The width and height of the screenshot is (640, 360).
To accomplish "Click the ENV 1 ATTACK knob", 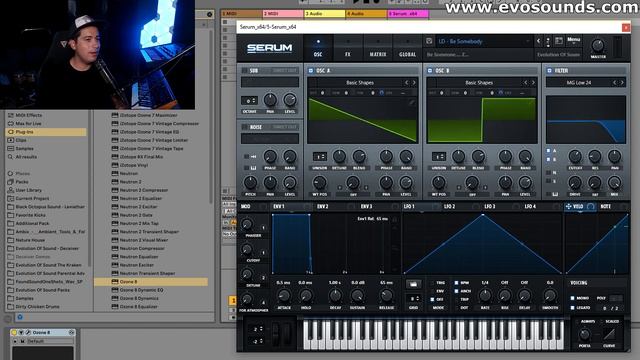I will coord(284,296).
